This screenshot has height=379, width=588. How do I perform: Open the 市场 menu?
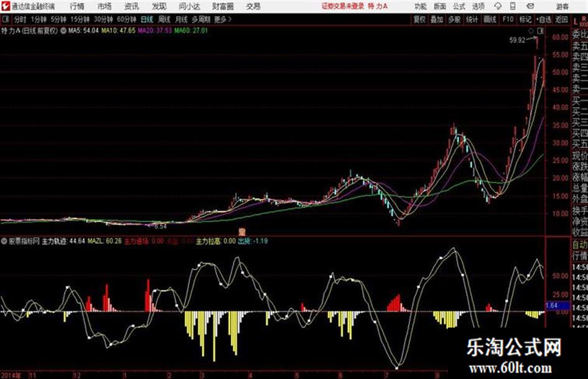point(105,6)
